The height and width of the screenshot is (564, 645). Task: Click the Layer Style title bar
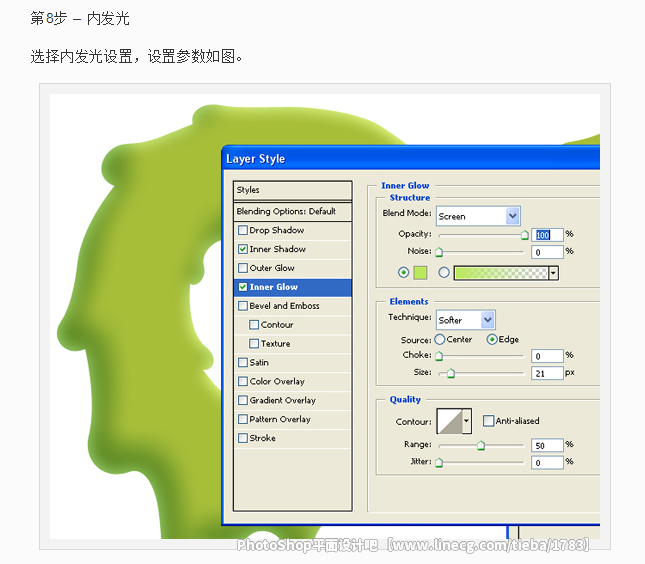point(411,158)
